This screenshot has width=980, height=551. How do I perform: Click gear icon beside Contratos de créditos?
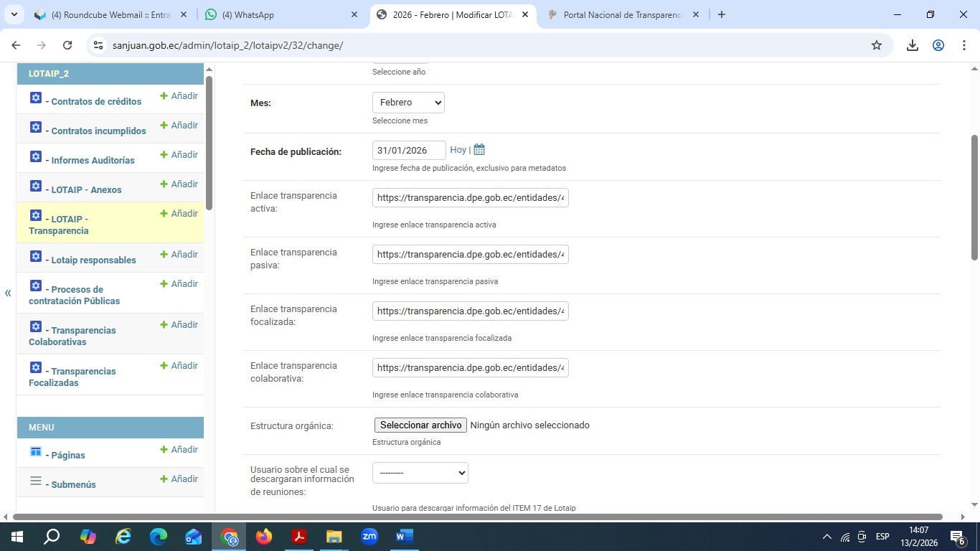tap(36, 98)
